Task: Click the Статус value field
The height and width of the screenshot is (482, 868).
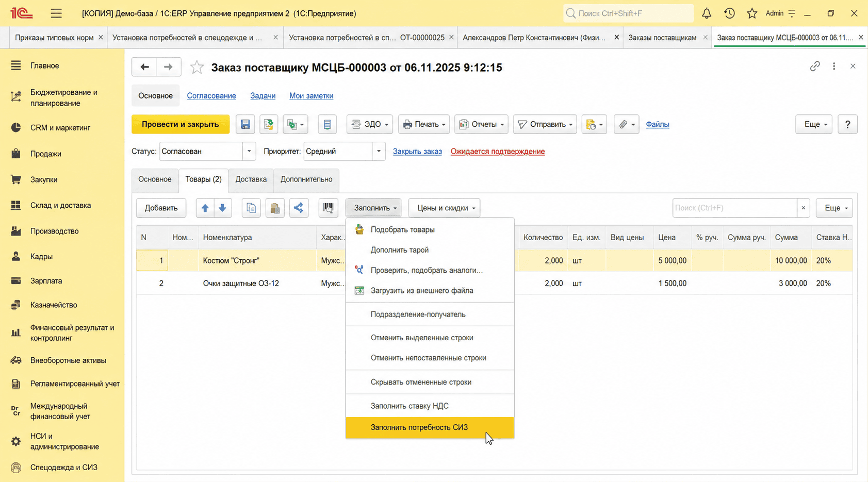Action: click(x=201, y=152)
